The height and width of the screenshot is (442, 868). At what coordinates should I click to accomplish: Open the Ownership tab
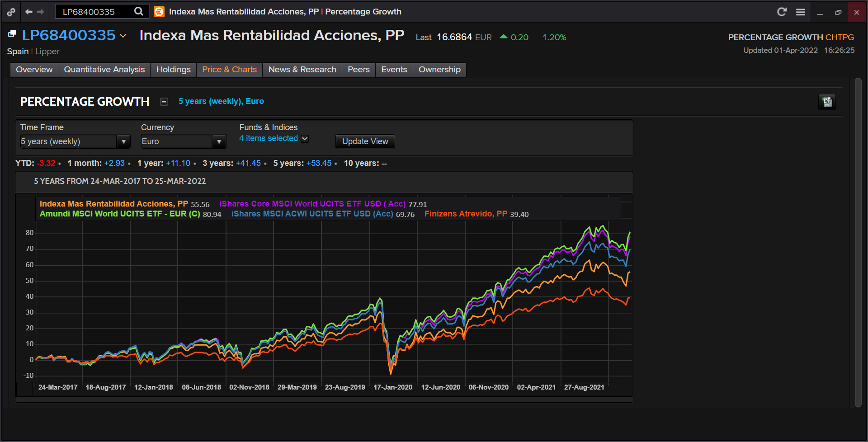pos(440,70)
